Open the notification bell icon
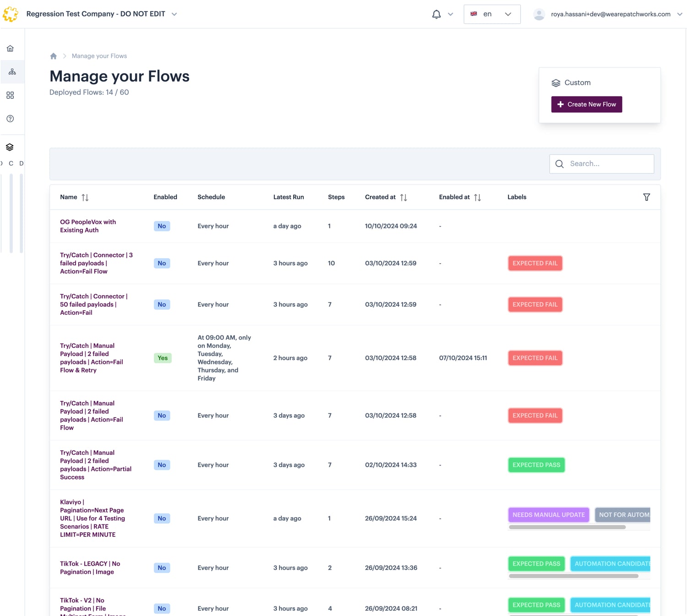 pos(436,14)
